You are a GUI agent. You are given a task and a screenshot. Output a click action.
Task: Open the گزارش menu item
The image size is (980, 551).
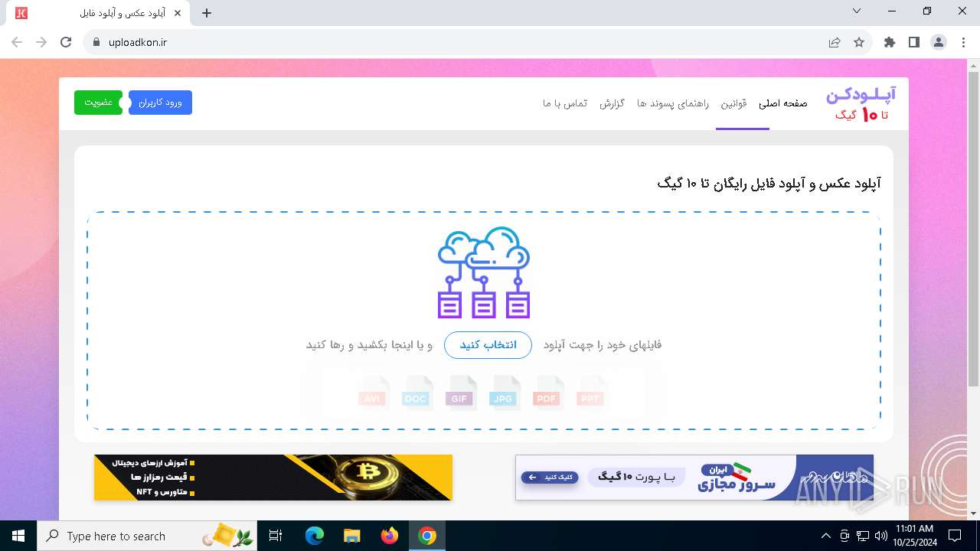[x=612, y=103]
